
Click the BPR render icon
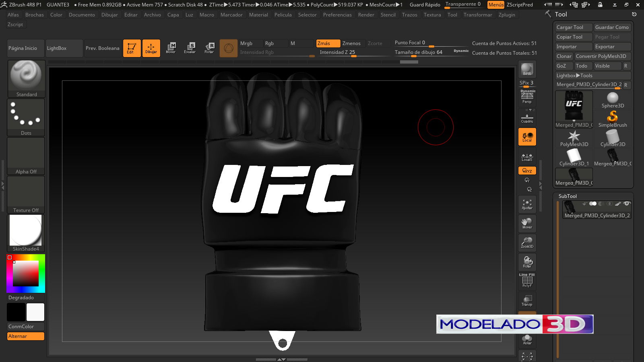(527, 69)
